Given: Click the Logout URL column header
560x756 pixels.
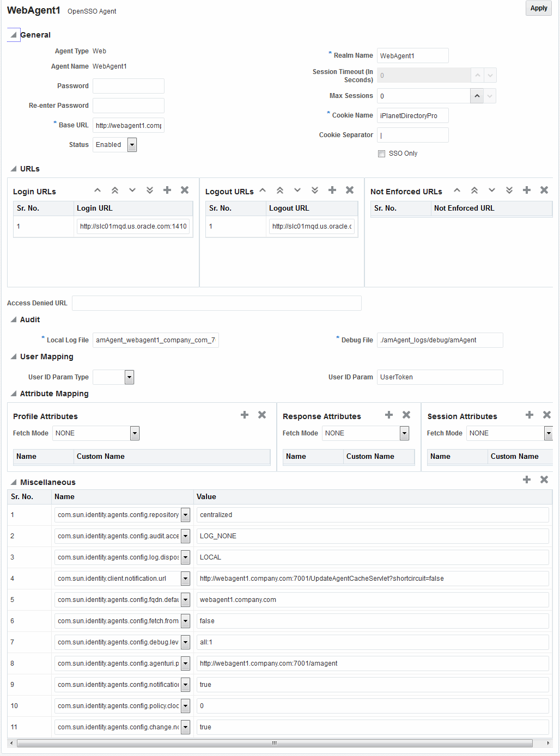Looking at the screenshot, I should [312, 208].
